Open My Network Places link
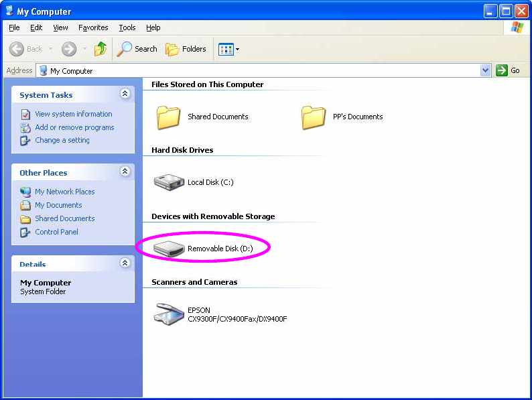The width and height of the screenshot is (532, 400). pos(64,192)
